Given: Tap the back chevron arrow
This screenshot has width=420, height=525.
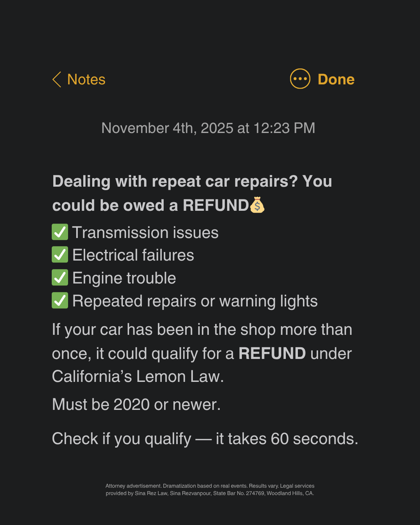Looking at the screenshot, I should [57, 79].
